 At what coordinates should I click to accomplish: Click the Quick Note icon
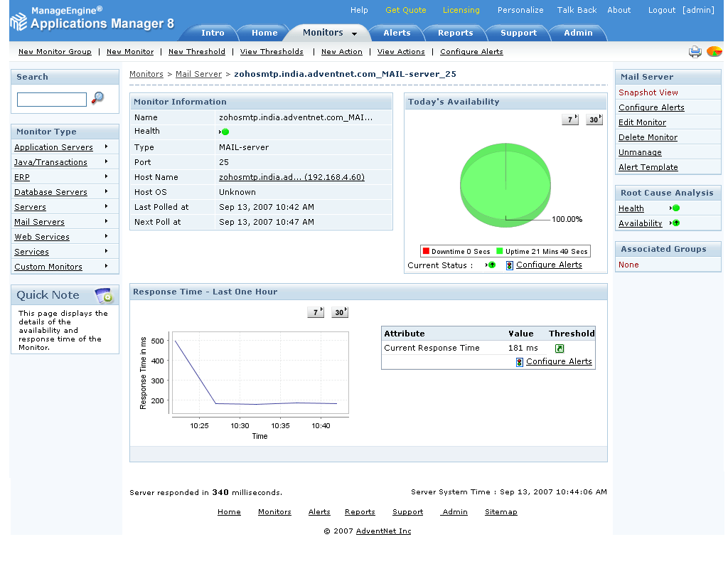click(x=104, y=295)
